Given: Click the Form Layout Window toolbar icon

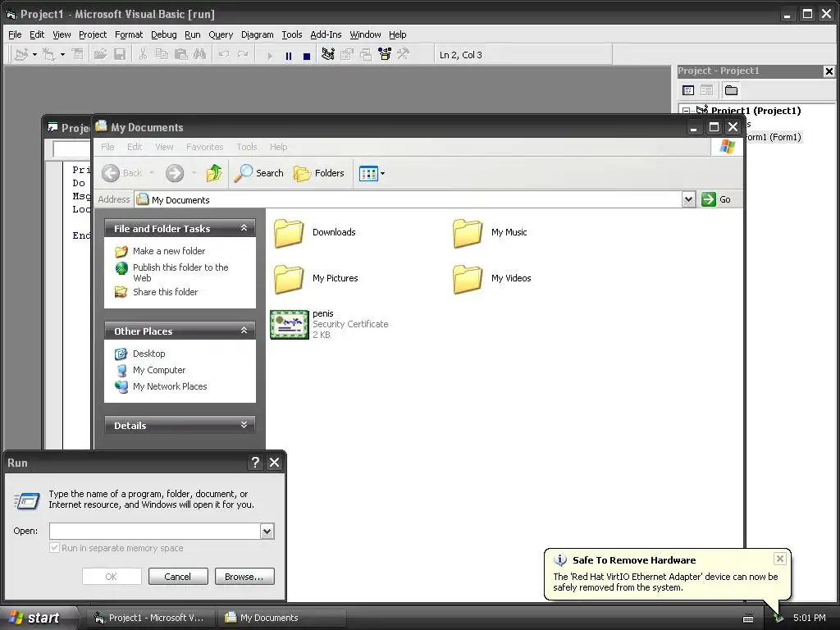Looking at the screenshot, I should [366, 54].
